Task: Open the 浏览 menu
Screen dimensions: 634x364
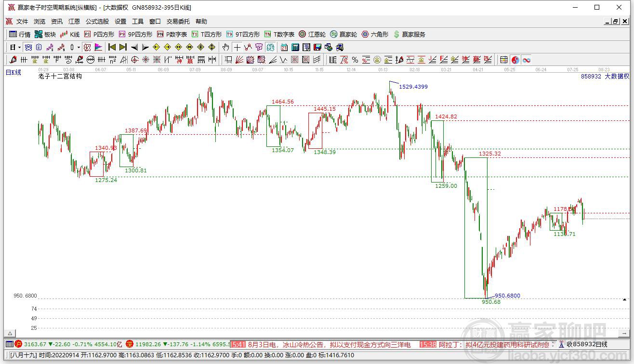Action: [40, 22]
